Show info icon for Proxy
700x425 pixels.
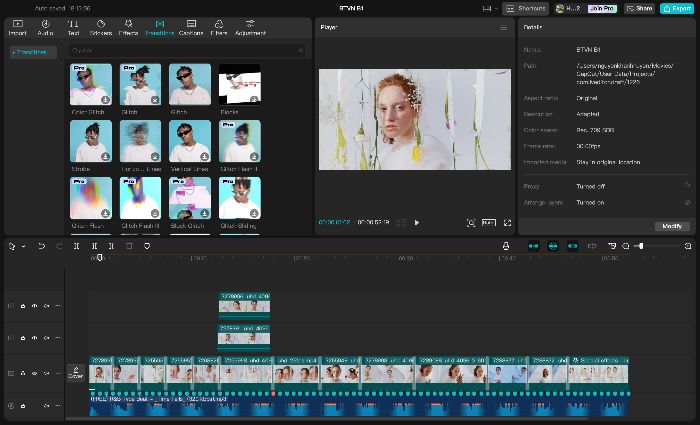[688, 186]
